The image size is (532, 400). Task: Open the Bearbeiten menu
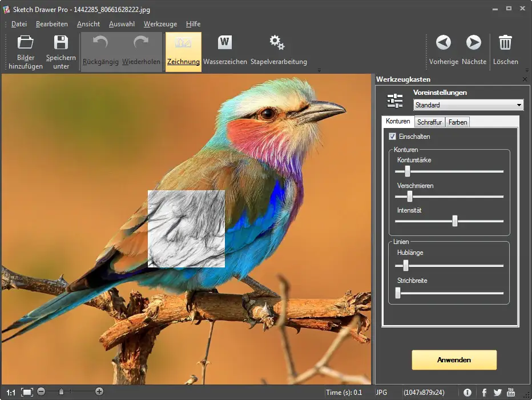[52, 24]
